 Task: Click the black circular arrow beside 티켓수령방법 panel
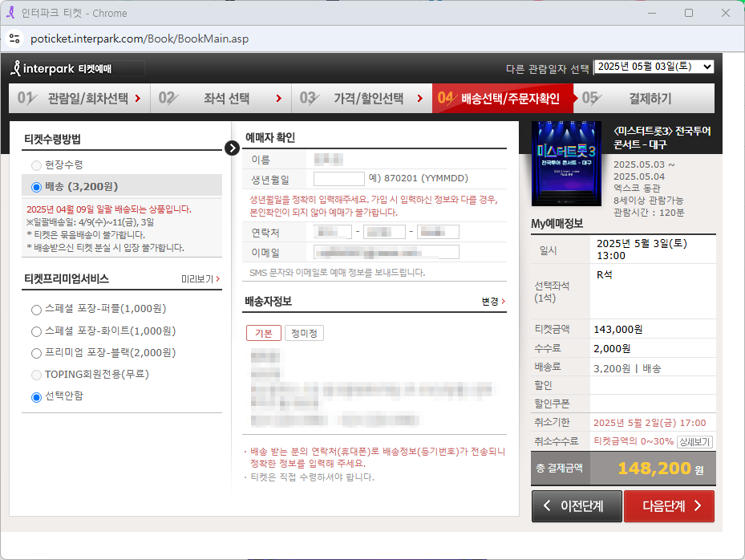click(232, 147)
